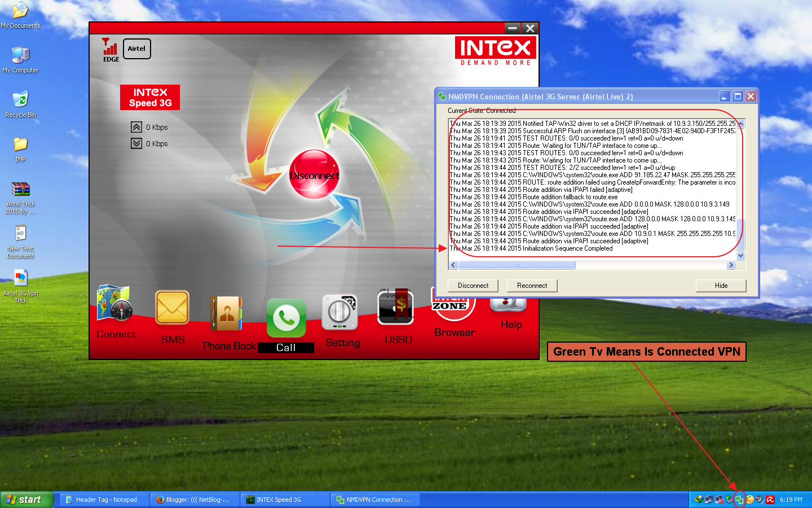
Task: Click the Airtel operator button
Action: tap(136, 49)
